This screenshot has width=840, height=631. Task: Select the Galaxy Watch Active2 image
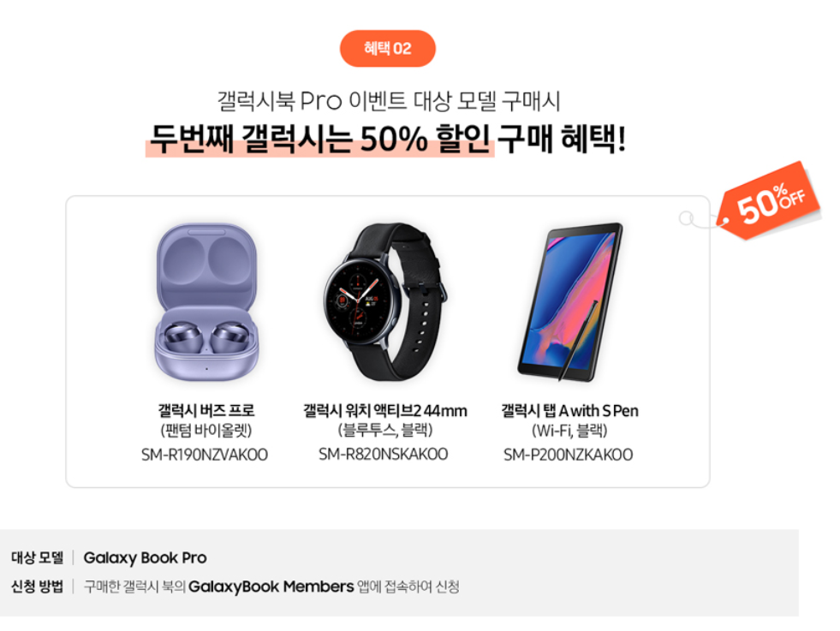385,302
